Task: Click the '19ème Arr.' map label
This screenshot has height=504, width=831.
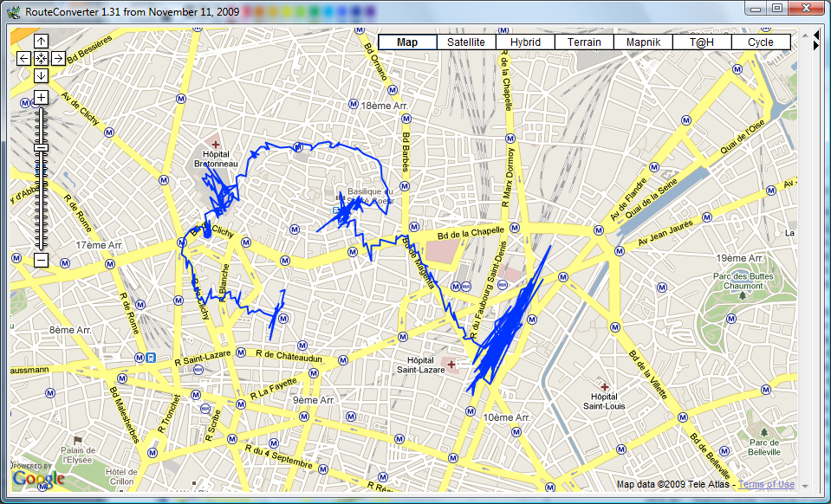Action: (x=740, y=258)
